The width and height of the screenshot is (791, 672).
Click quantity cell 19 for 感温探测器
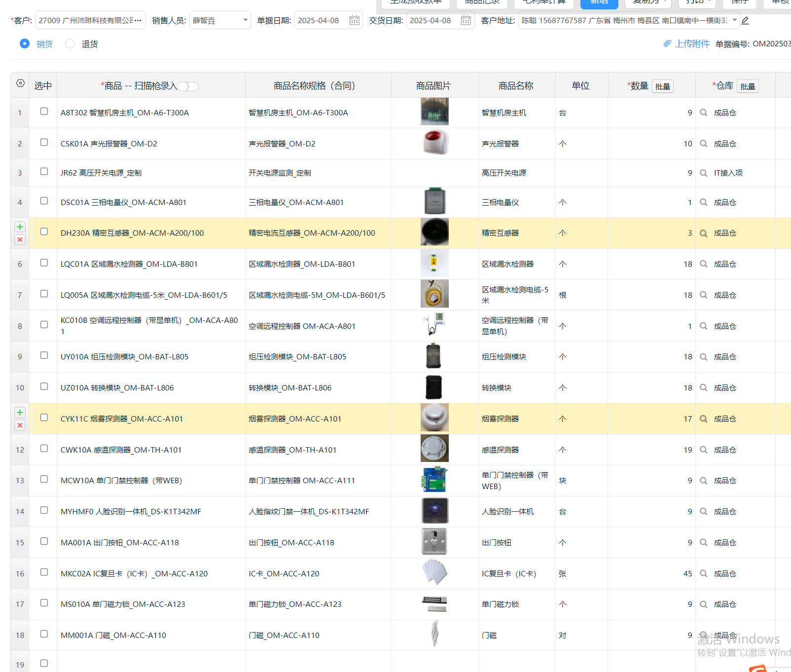point(651,450)
